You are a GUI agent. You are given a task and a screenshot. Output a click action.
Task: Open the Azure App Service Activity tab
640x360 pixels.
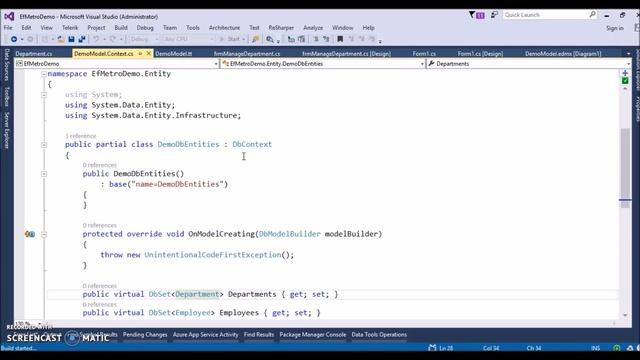[206, 335]
